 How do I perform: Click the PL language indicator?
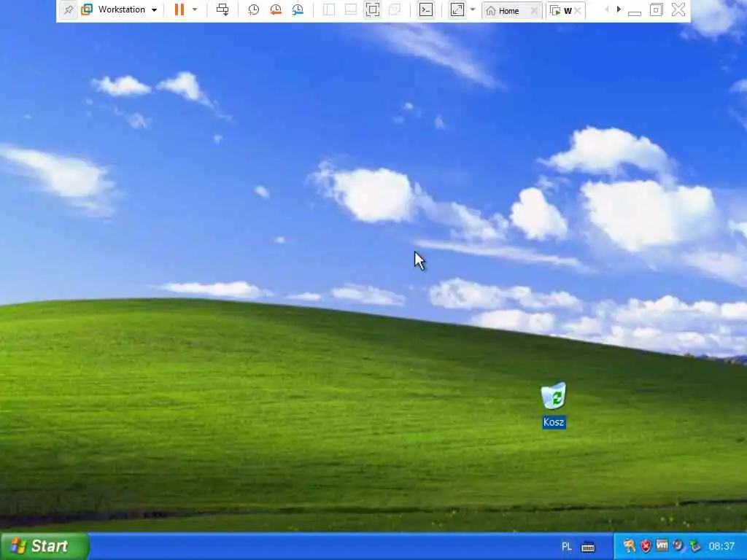(566, 547)
